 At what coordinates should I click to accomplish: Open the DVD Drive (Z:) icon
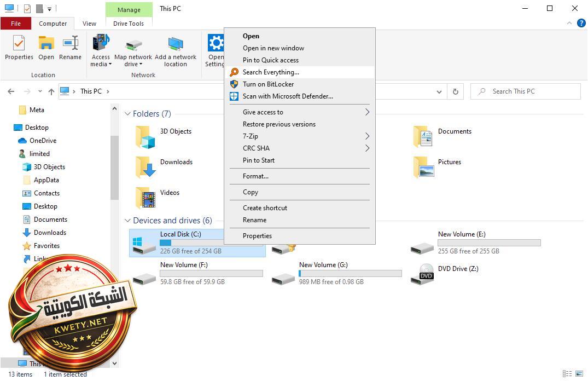click(426, 272)
